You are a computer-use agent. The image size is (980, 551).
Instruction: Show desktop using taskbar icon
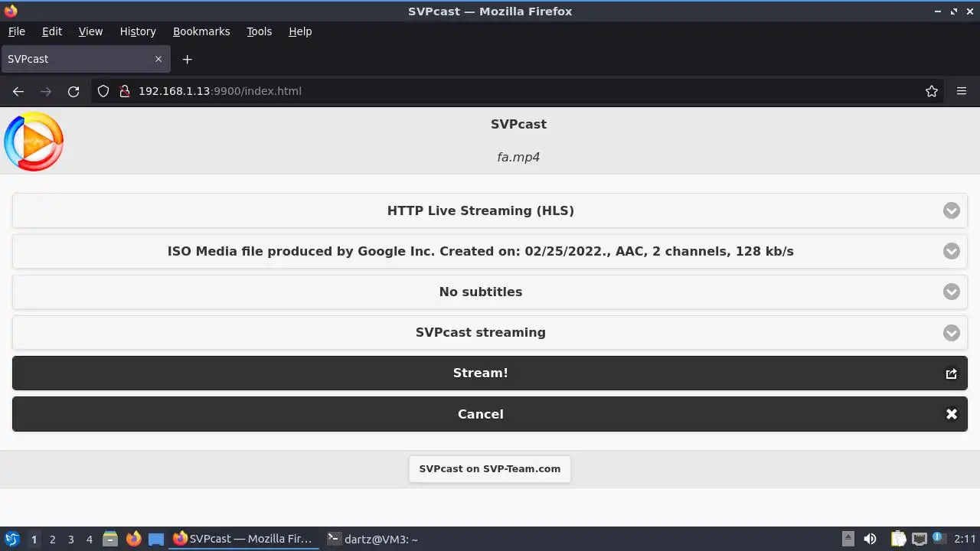pyautogui.click(x=156, y=539)
